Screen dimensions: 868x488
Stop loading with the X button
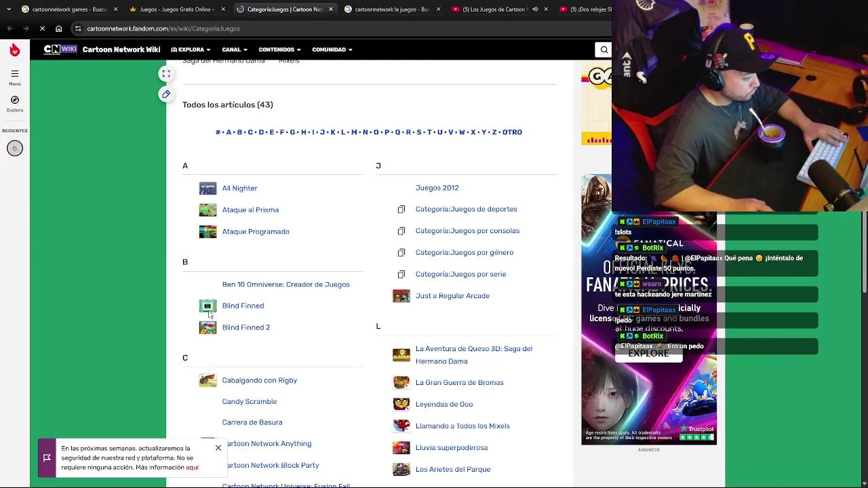41,28
